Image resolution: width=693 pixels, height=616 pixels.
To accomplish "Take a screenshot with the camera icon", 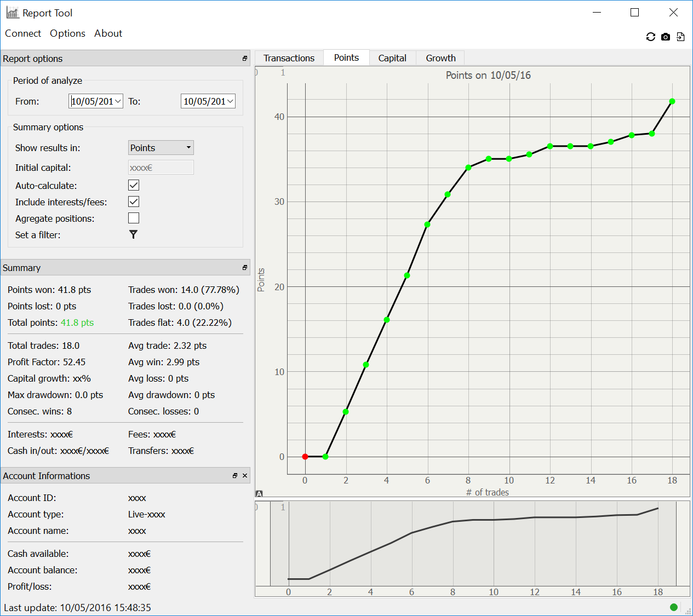I will coord(666,37).
